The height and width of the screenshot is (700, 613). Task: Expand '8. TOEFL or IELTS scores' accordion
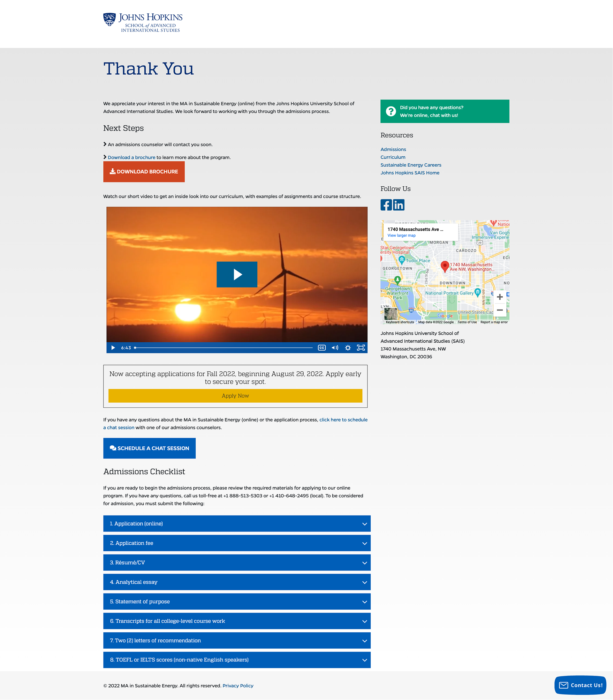pos(237,660)
